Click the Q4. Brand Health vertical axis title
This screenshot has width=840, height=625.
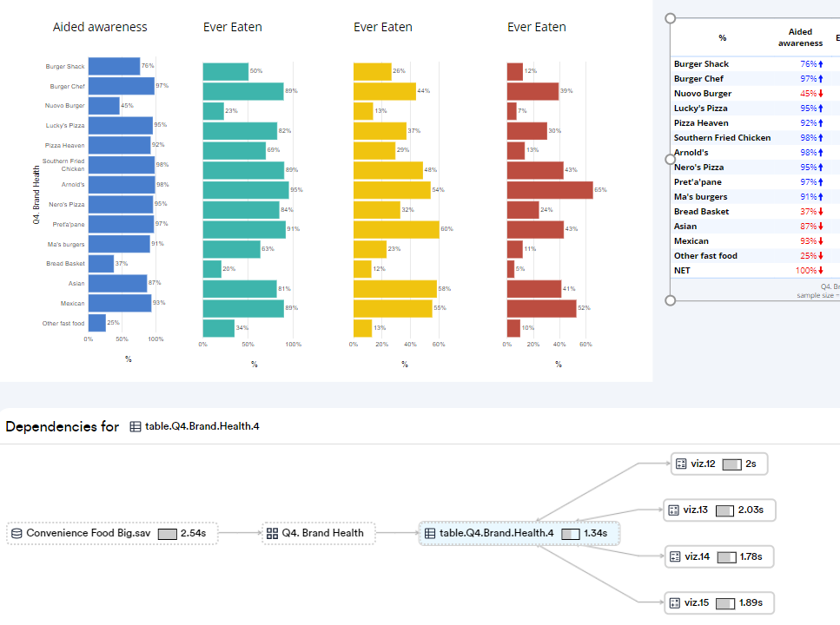point(36,195)
